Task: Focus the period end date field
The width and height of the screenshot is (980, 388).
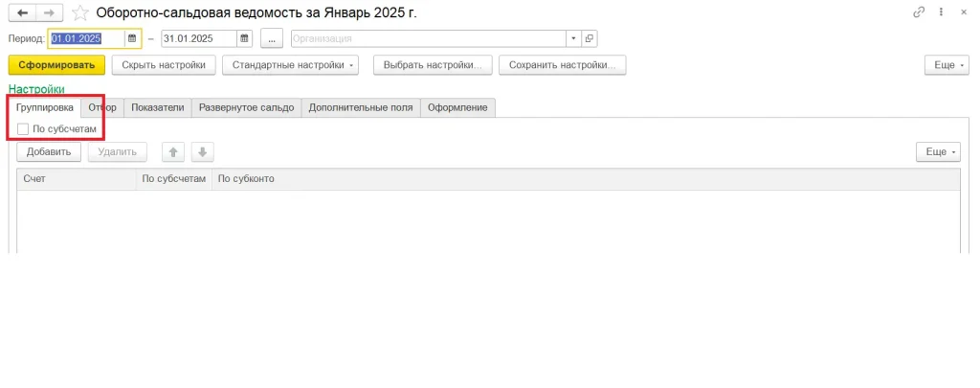Action: 199,38
